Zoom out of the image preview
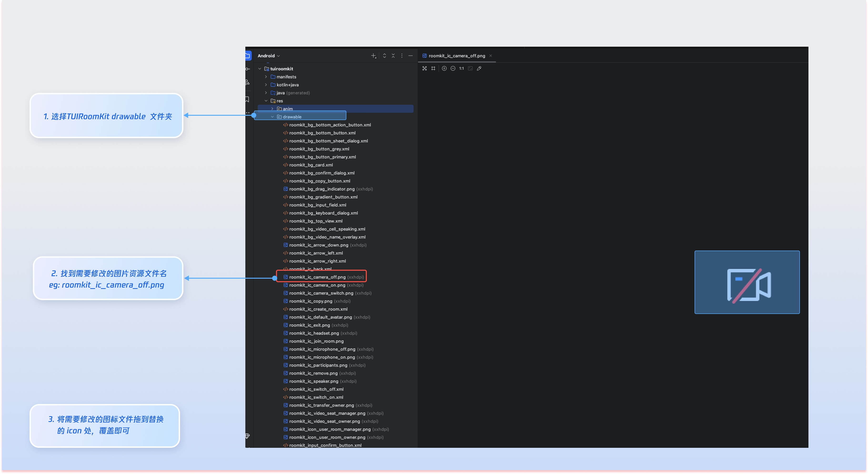Screen dimensions: 868x474 (453, 68)
